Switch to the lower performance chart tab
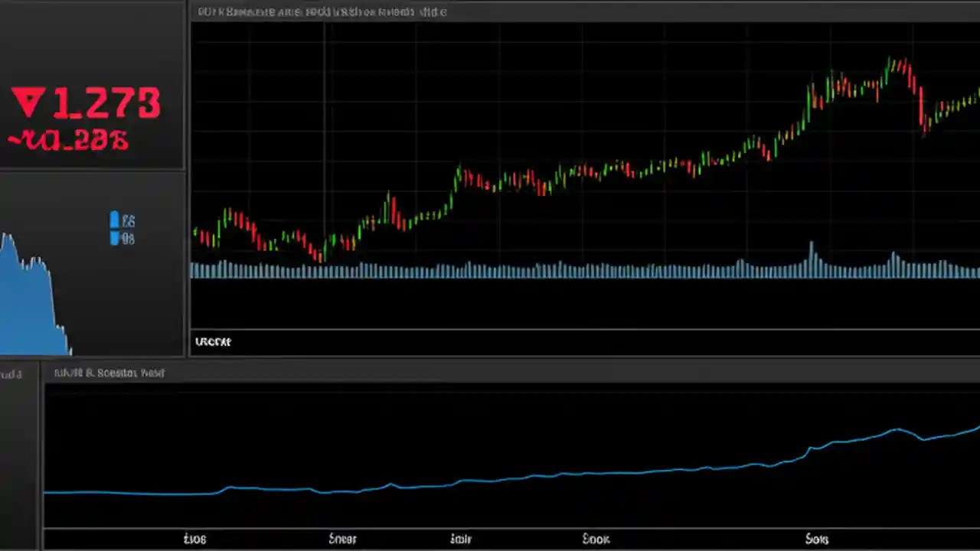Screen dimensions: 980x551 [x=107, y=373]
